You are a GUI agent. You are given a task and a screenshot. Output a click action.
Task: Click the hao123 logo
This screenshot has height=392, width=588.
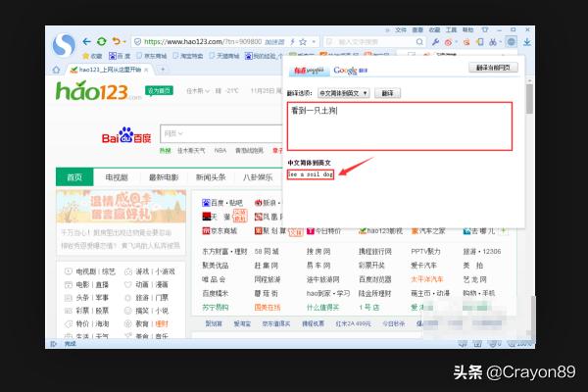tap(98, 91)
